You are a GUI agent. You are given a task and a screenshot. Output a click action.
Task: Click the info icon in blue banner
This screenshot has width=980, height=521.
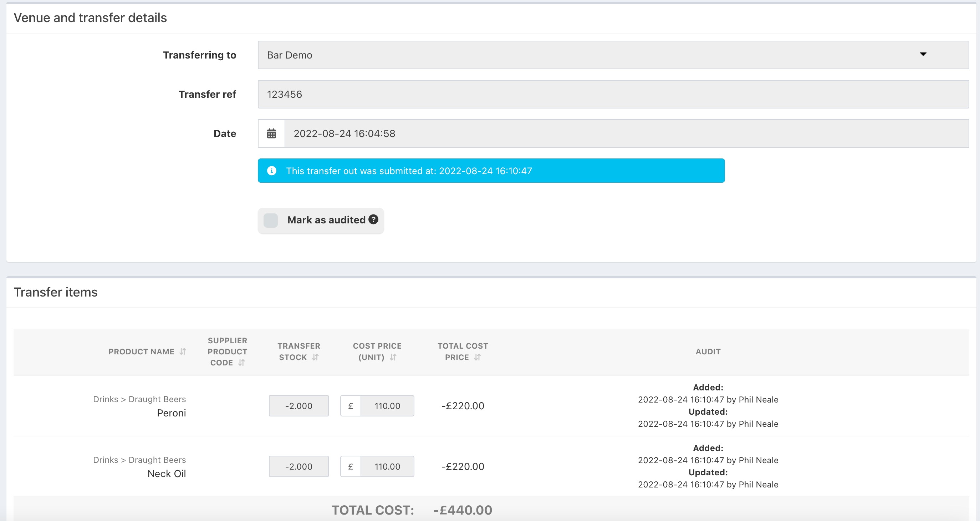(x=272, y=171)
